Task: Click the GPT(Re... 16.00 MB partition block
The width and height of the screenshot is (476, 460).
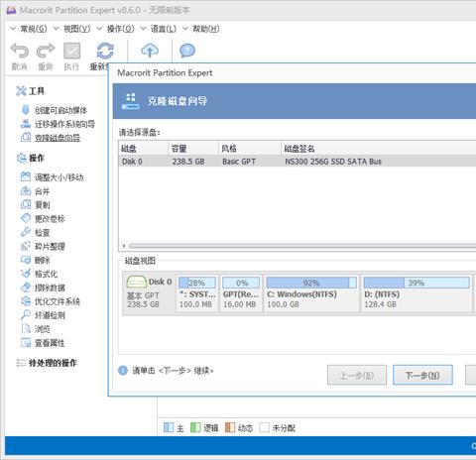Action: click(x=241, y=293)
